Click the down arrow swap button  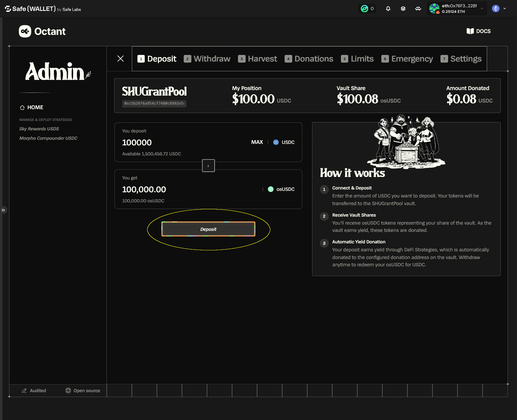point(208,165)
